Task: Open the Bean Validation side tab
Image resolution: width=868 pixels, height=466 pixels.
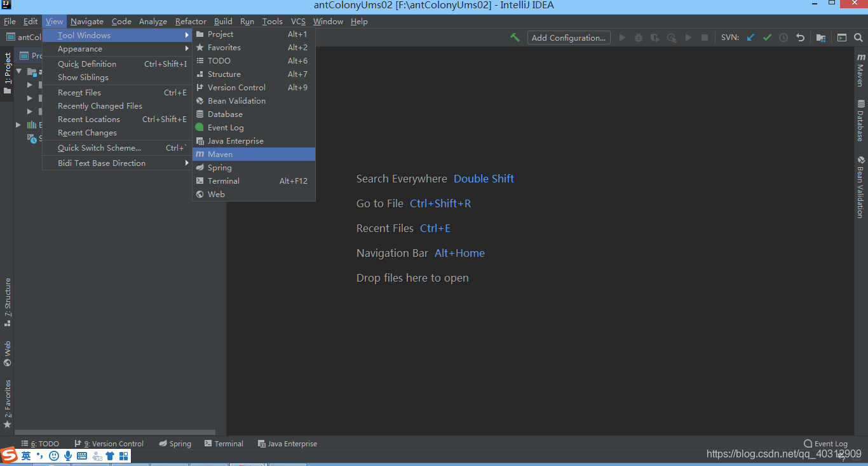Action: (x=860, y=187)
